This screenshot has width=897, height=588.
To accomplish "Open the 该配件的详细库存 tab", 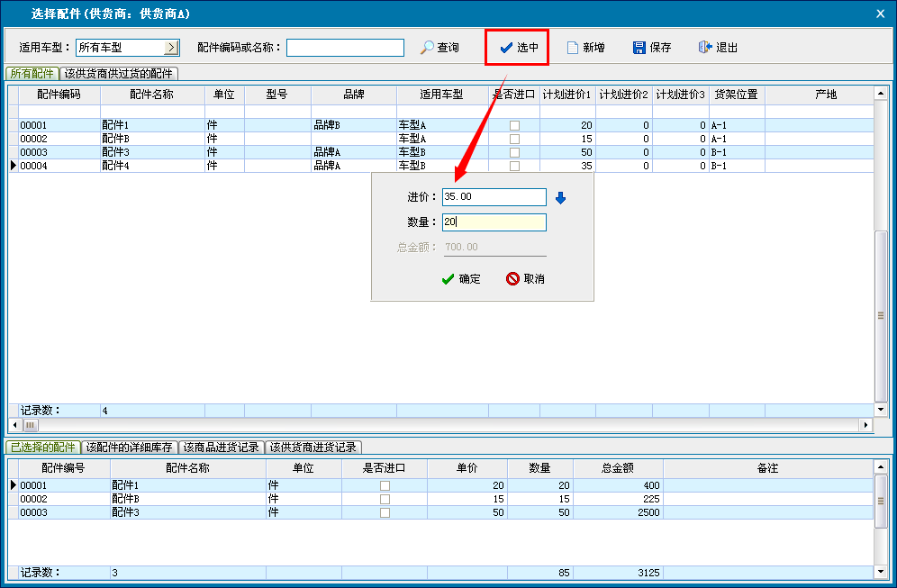I will point(129,447).
